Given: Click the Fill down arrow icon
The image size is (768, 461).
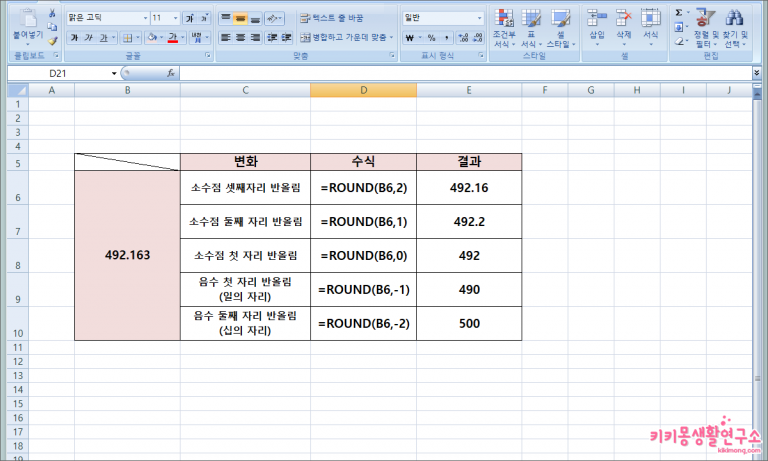Looking at the screenshot, I should pos(679,27).
